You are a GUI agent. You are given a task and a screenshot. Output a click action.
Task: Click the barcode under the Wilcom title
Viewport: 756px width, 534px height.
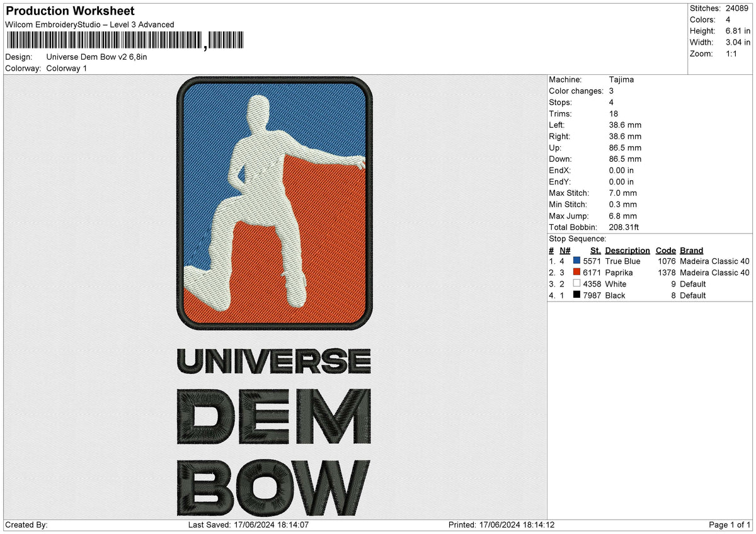click(124, 40)
